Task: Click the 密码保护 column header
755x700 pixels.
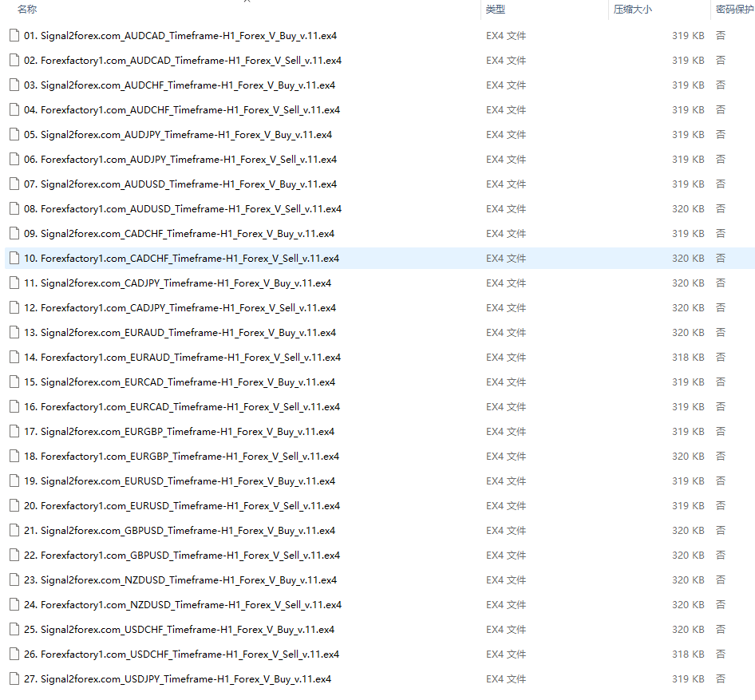Action: coord(735,9)
